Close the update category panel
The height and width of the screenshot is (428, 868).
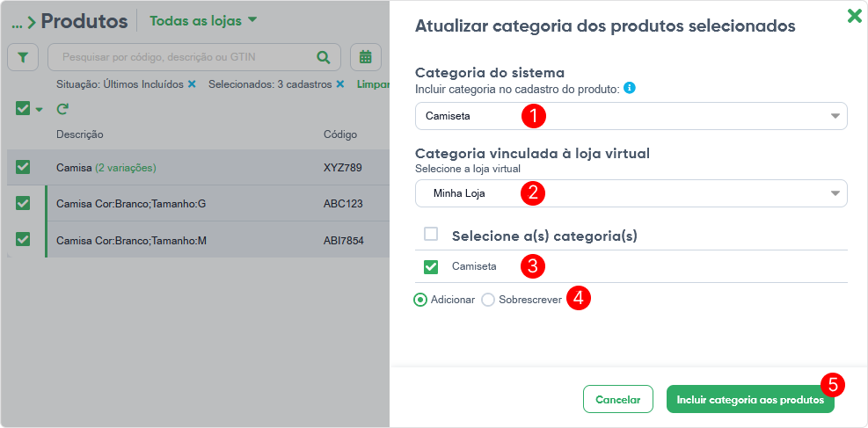[854, 16]
